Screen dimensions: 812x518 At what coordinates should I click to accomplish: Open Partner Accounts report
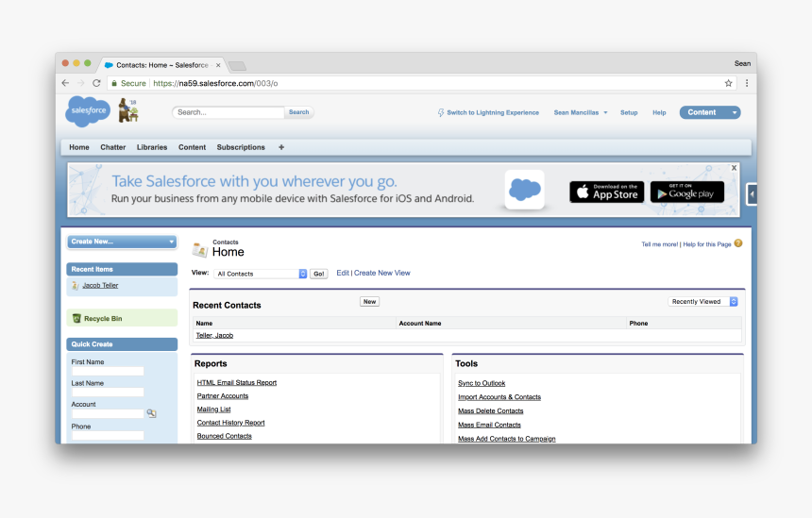[x=223, y=396]
